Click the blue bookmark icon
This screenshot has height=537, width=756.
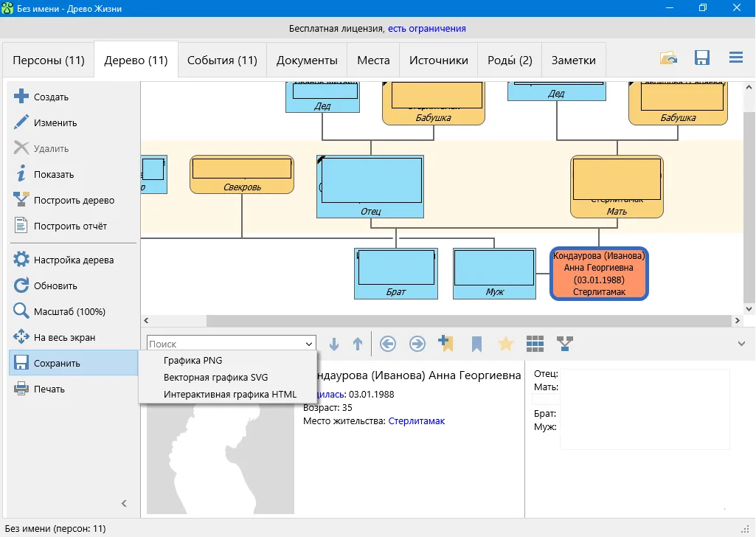click(x=476, y=344)
